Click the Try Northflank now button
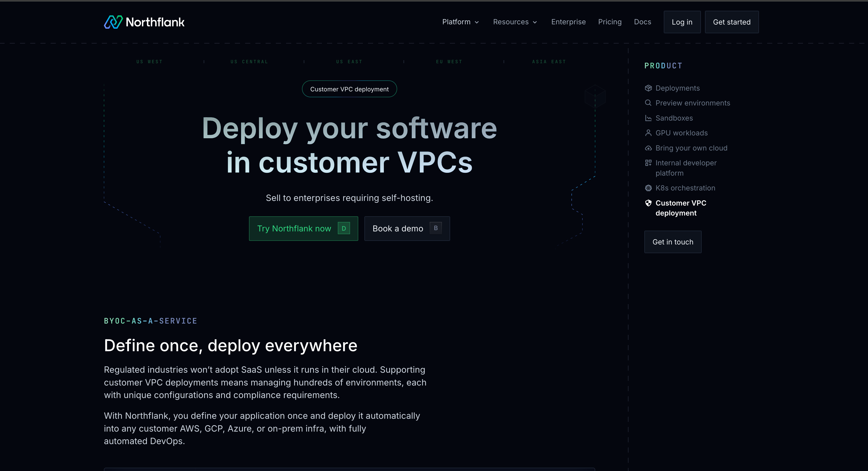This screenshot has height=471, width=868. pos(303,228)
